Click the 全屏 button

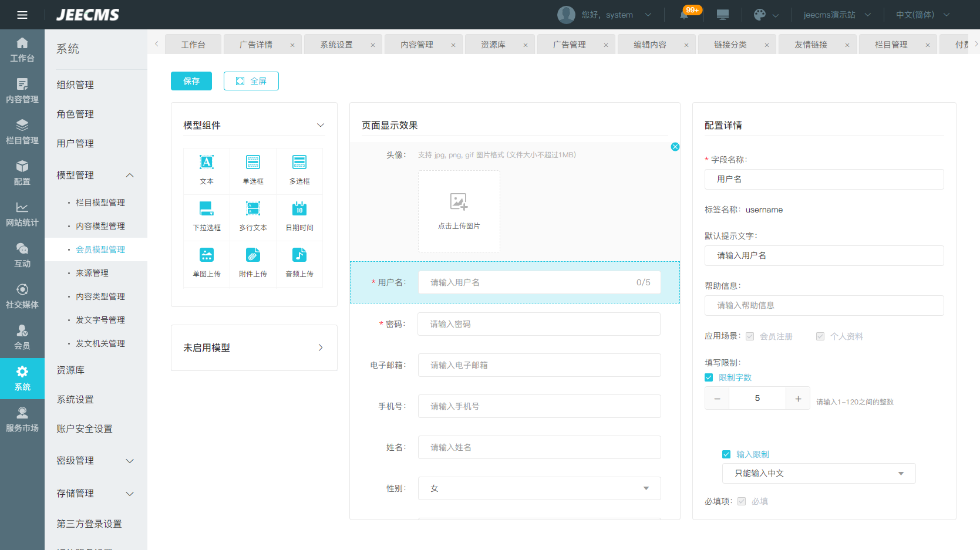251,81
